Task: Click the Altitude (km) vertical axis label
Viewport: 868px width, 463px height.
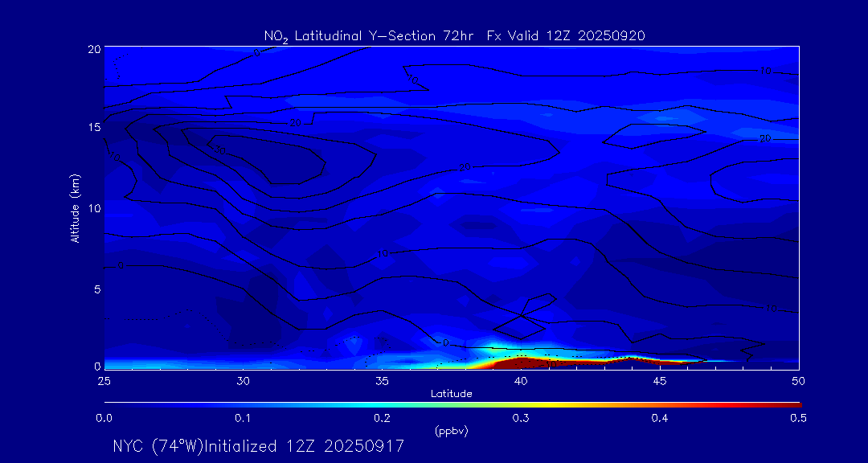Action: pos(76,207)
